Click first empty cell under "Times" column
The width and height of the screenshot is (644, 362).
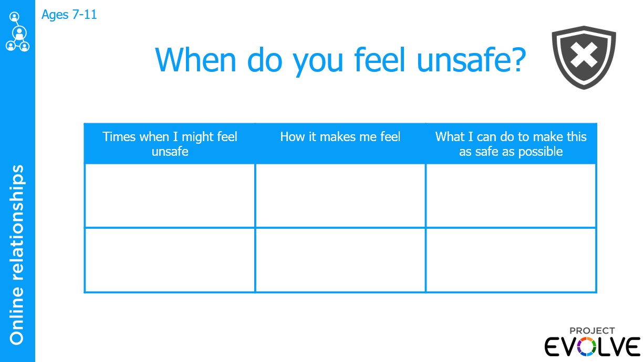(170, 195)
